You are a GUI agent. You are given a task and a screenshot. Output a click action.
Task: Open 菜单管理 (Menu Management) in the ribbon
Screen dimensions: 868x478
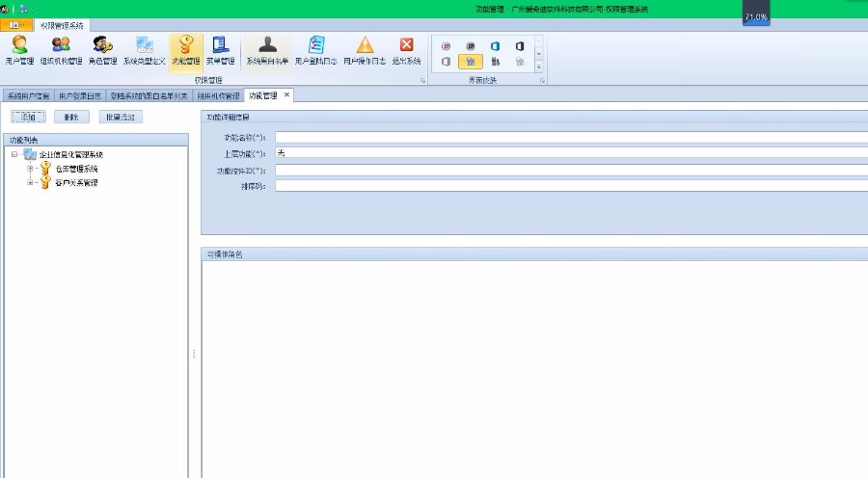[220, 50]
